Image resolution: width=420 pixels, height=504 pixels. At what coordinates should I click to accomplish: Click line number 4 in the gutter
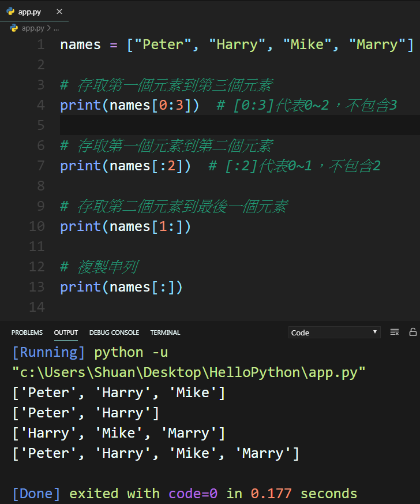[x=40, y=104]
